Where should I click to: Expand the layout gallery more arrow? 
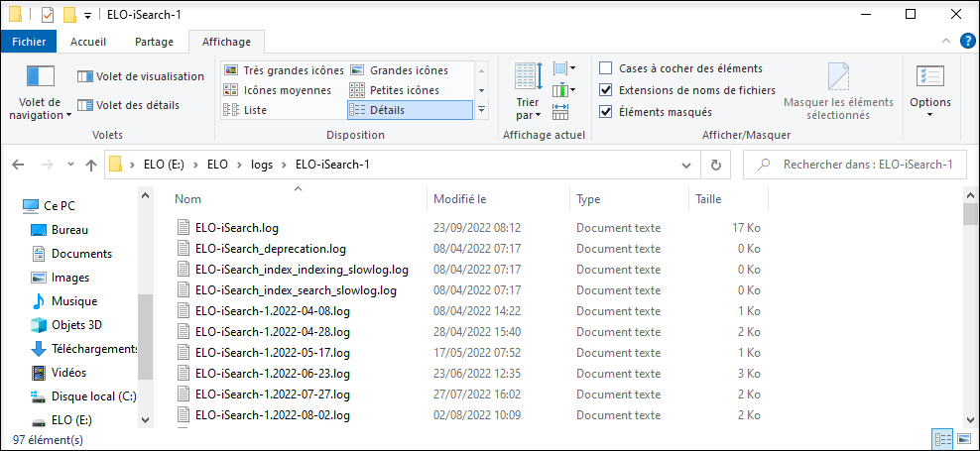coord(481,110)
